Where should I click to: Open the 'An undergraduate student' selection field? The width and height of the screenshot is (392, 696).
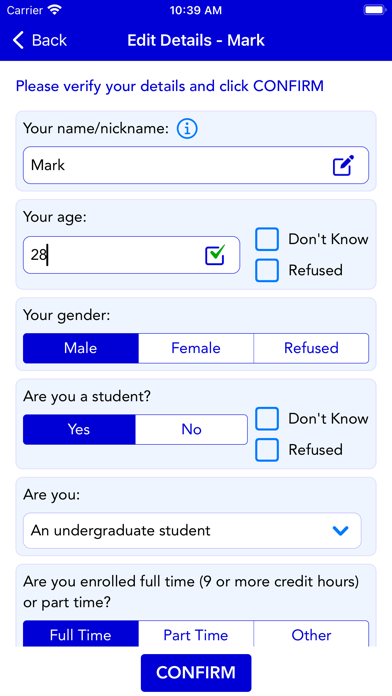192,530
